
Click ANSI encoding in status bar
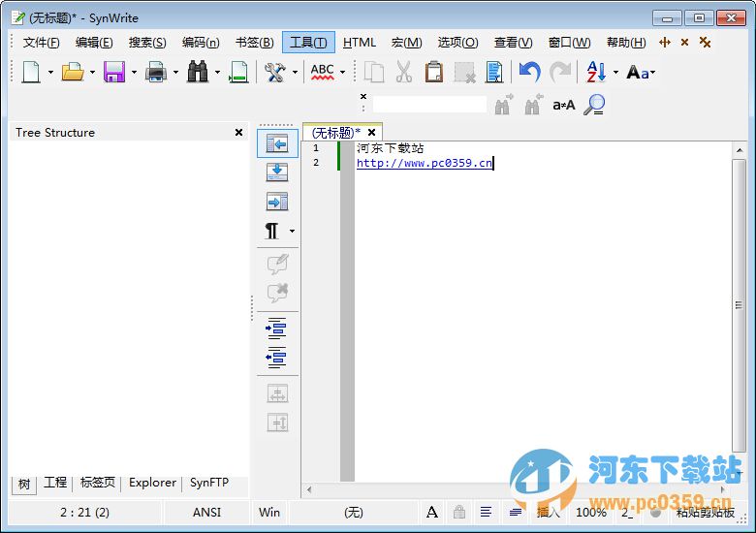206,513
